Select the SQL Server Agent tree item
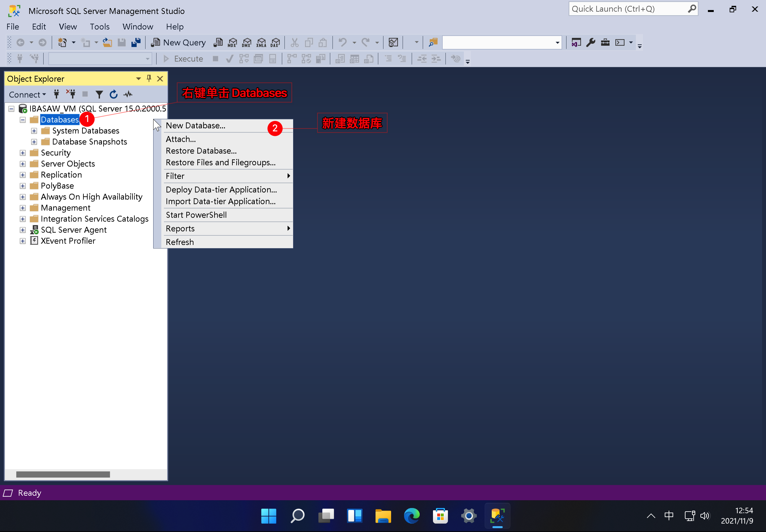Image resolution: width=766 pixels, height=532 pixels. click(73, 230)
